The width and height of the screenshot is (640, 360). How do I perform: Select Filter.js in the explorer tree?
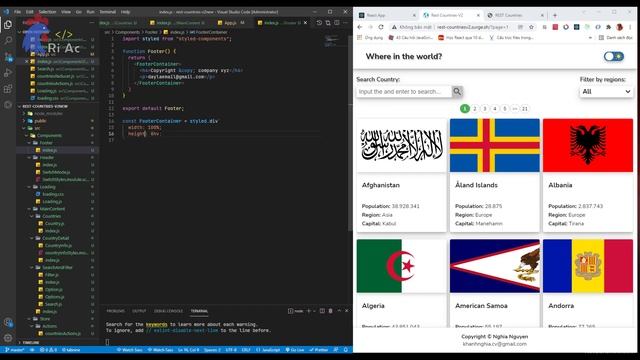[x=52, y=275]
